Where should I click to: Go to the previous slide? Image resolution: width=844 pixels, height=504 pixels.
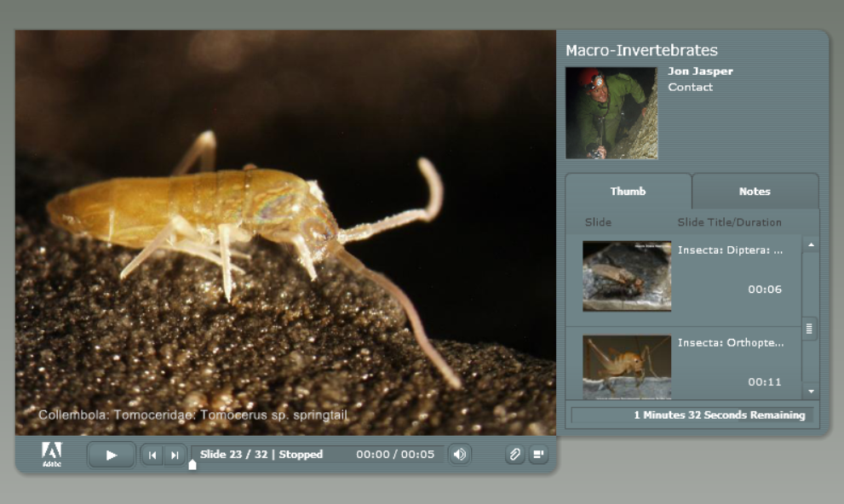152,455
